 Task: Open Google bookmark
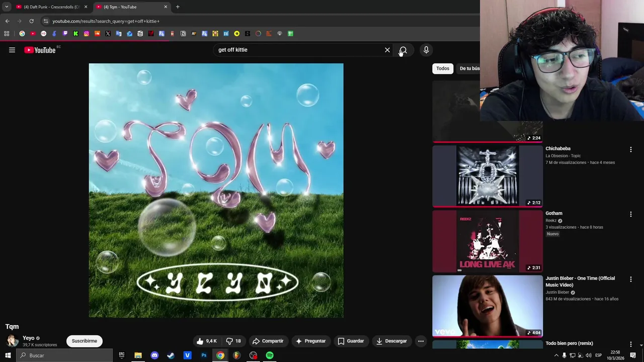pos(22,34)
